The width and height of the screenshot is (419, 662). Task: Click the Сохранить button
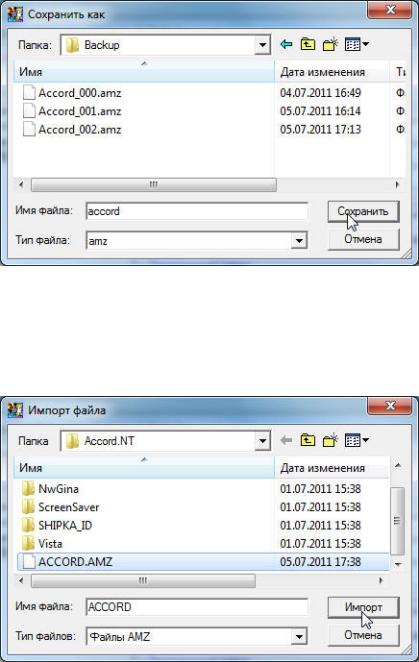(363, 211)
